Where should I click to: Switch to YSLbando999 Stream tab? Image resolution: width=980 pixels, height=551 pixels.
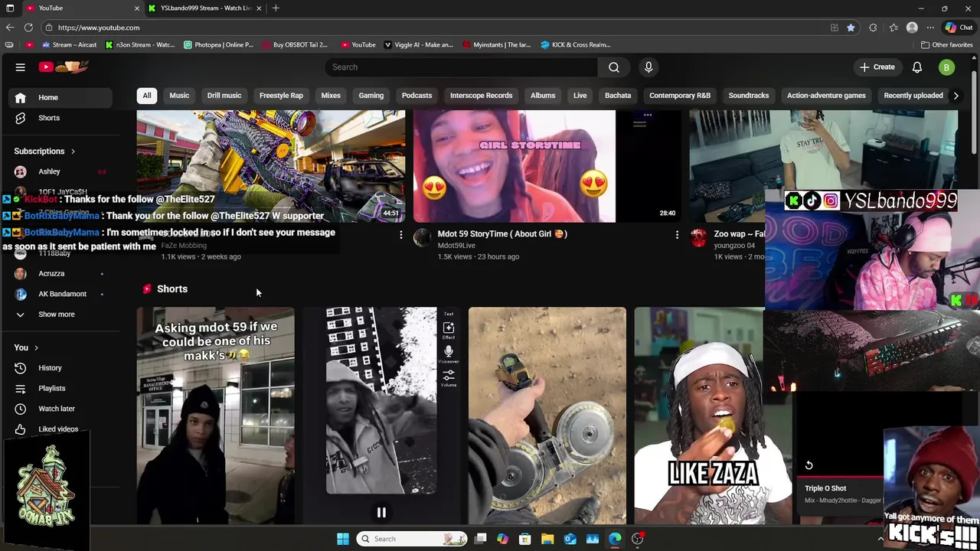click(205, 8)
